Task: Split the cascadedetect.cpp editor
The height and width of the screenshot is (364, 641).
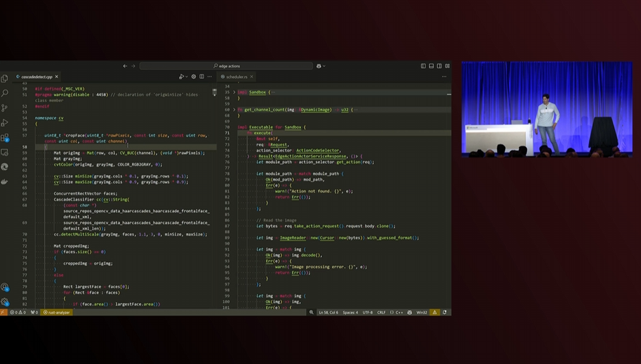Action: click(202, 76)
